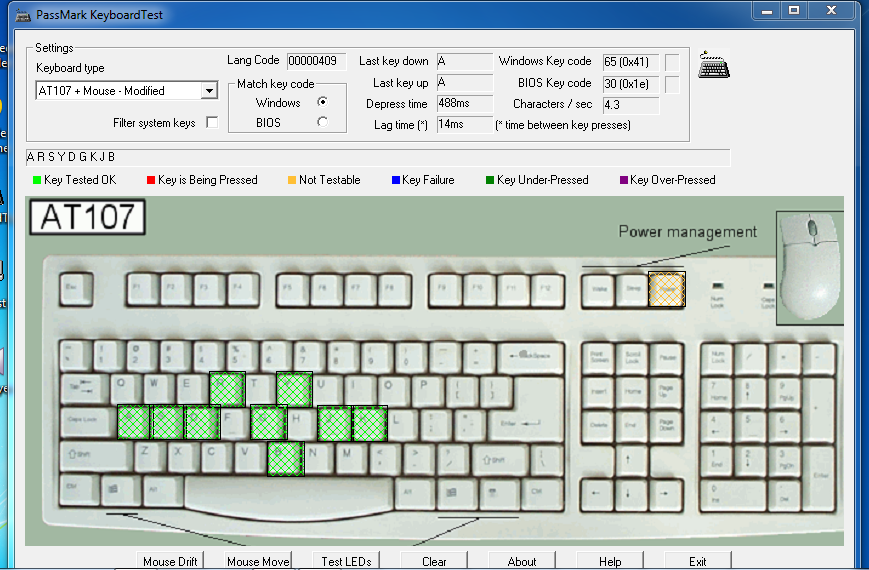Clear the tested keys with Clear button
This screenshot has height=570, width=869.
click(434, 561)
